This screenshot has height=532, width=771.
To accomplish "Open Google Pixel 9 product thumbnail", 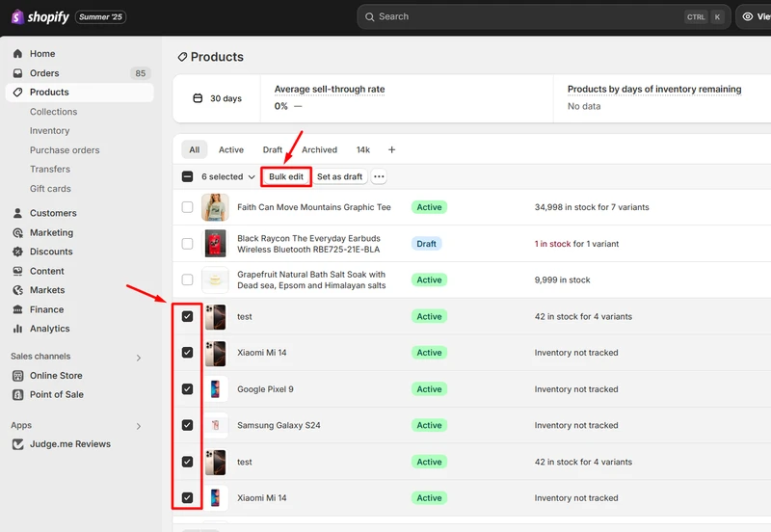I will click(x=215, y=389).
